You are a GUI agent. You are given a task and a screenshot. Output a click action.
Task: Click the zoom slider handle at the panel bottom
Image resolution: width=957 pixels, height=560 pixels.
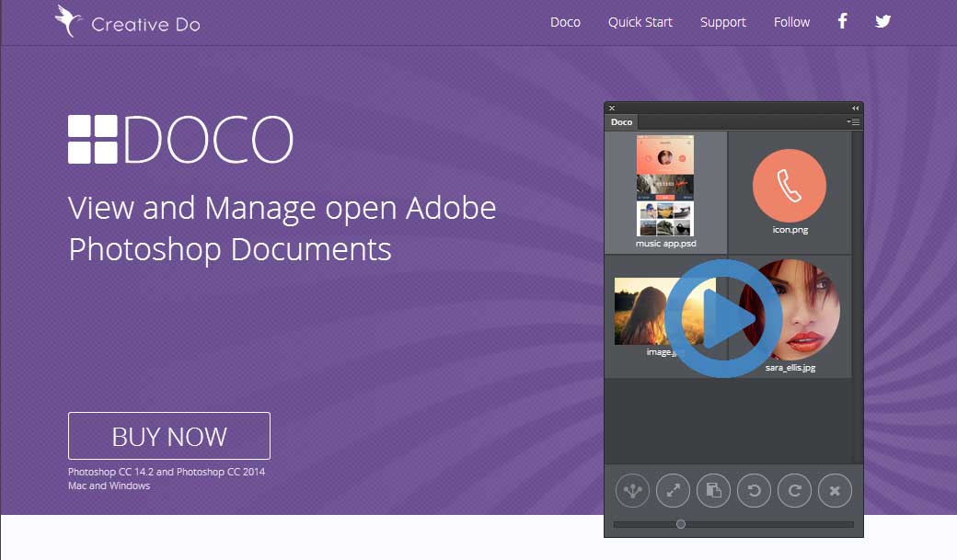click(x=681, y=523)
